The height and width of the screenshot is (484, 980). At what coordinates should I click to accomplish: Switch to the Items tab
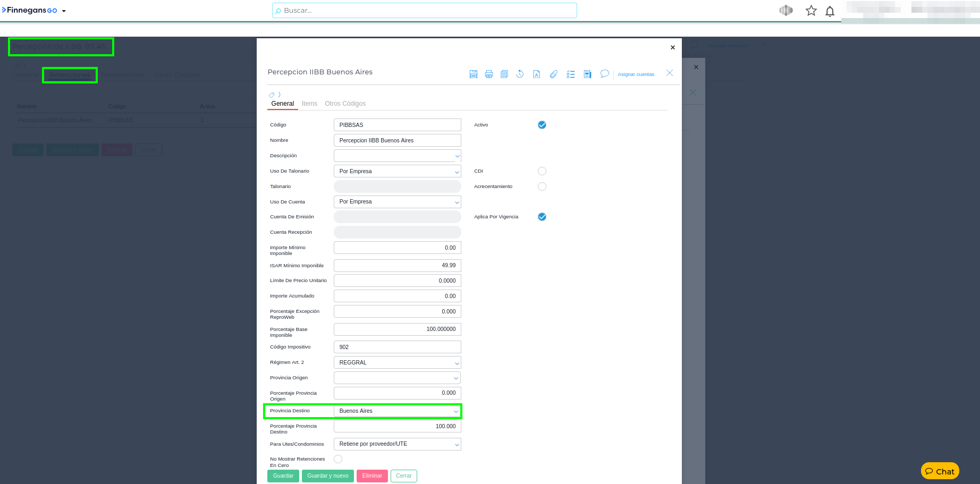(309, 104)
